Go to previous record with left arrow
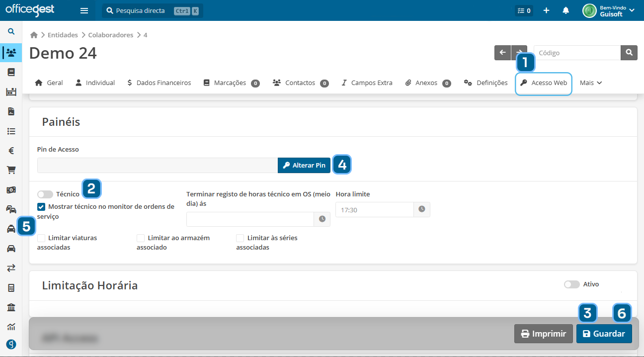The height and width of the screenshot is (357, 644). (x=502, y=53)
